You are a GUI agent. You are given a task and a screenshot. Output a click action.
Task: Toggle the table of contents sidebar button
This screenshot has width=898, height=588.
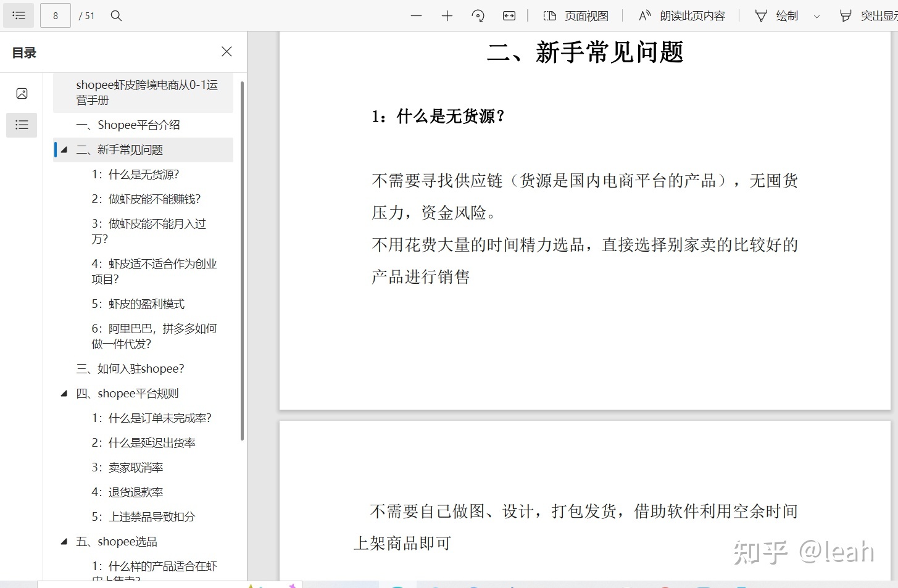[x=19, y=15]
